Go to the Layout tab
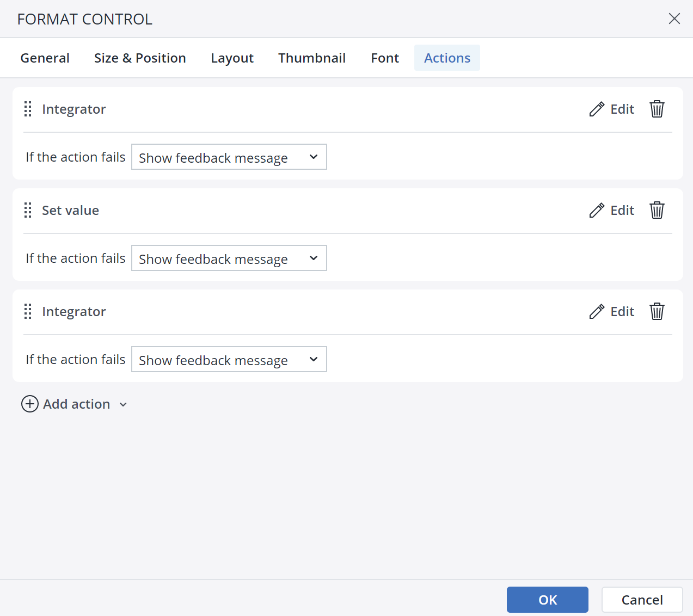The image size is (693, 616). [x=232, y=58]
